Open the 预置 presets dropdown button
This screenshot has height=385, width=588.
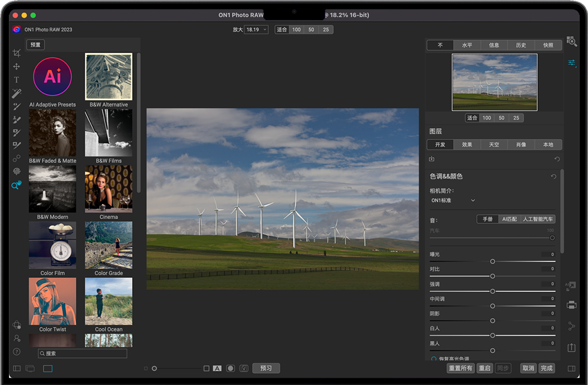click(36, 45)
